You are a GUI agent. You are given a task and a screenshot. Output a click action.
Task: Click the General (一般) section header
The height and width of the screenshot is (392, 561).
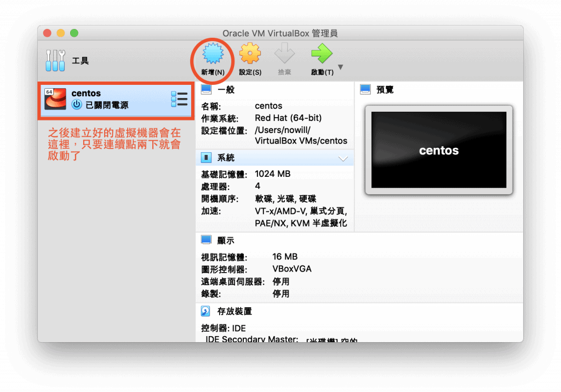coord(226,90)
